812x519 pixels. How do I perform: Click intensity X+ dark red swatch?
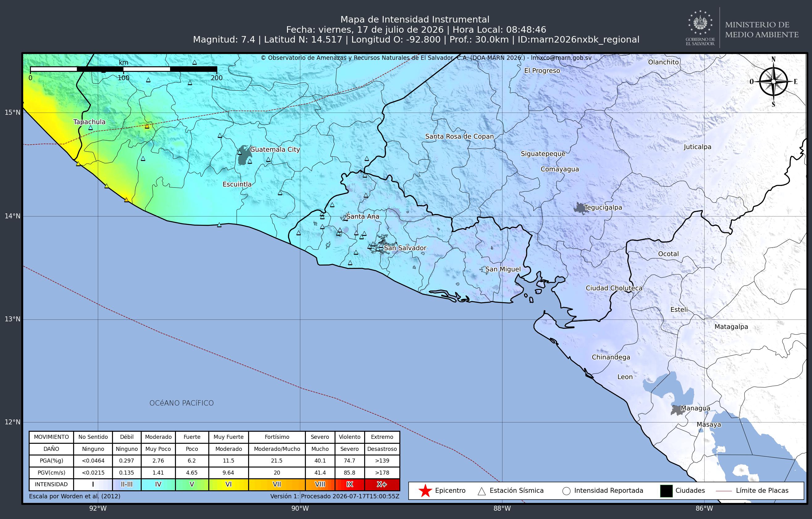tap(382, 485)
